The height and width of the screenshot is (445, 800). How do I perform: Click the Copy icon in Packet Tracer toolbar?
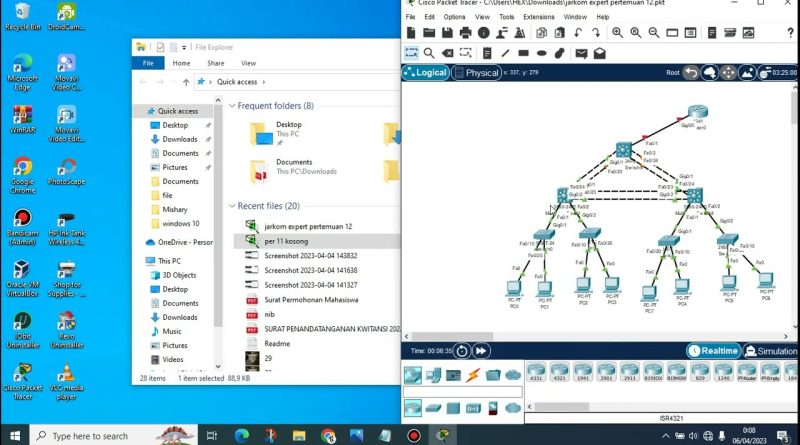(x=541, y=33)
